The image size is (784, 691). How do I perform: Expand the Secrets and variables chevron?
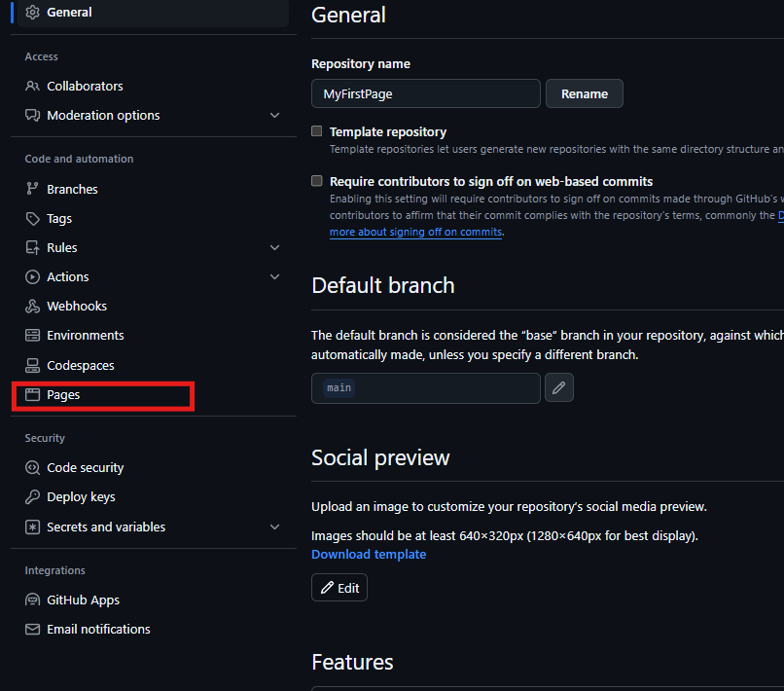pos(274,527)
